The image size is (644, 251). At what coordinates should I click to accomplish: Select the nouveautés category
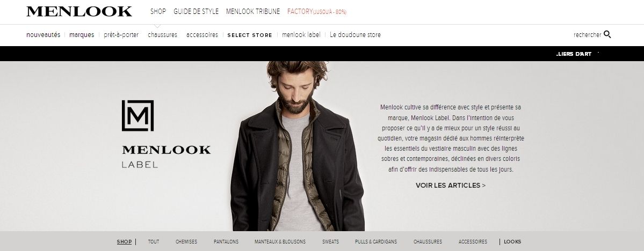[43, 35]
